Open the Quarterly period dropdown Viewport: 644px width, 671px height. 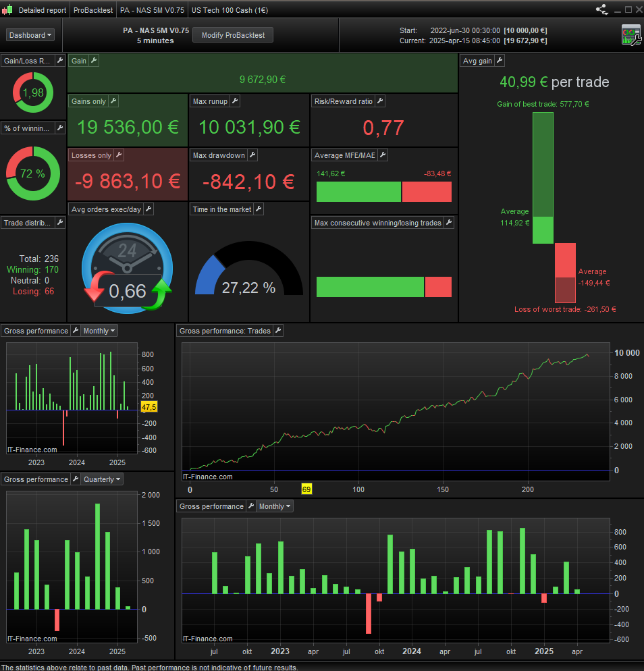102,479
